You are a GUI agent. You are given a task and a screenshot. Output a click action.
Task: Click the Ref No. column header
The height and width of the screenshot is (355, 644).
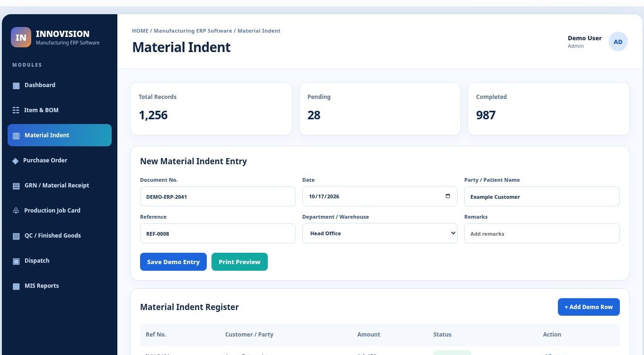156,334
